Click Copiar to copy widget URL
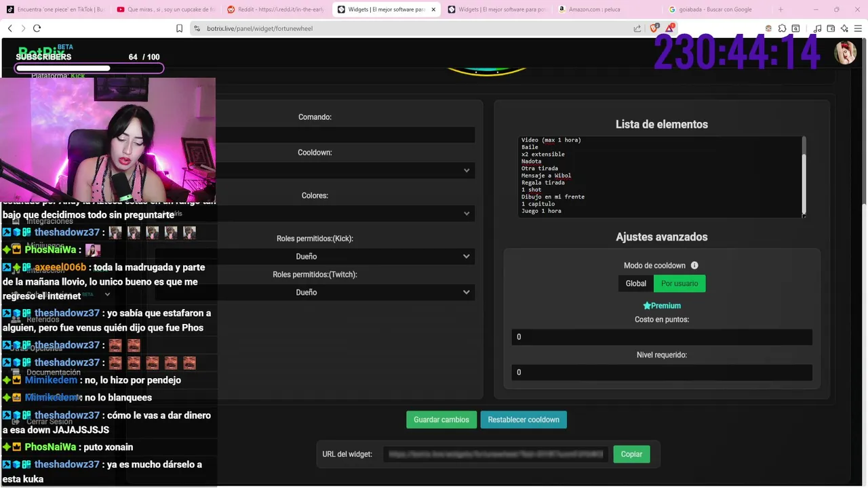Viewport: 868px width, 488px height. [631, 454]
